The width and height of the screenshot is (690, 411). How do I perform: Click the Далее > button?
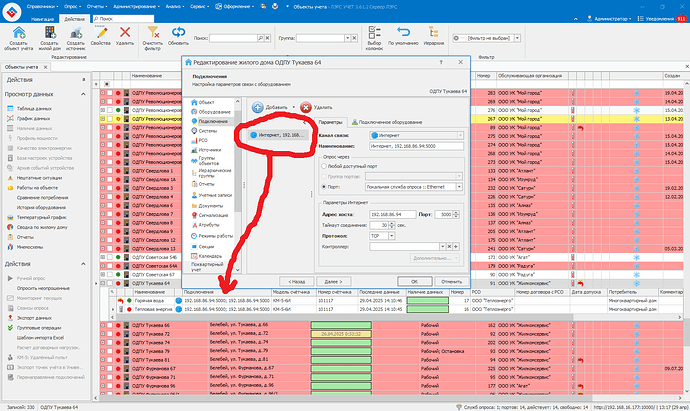tap(333, 281)
